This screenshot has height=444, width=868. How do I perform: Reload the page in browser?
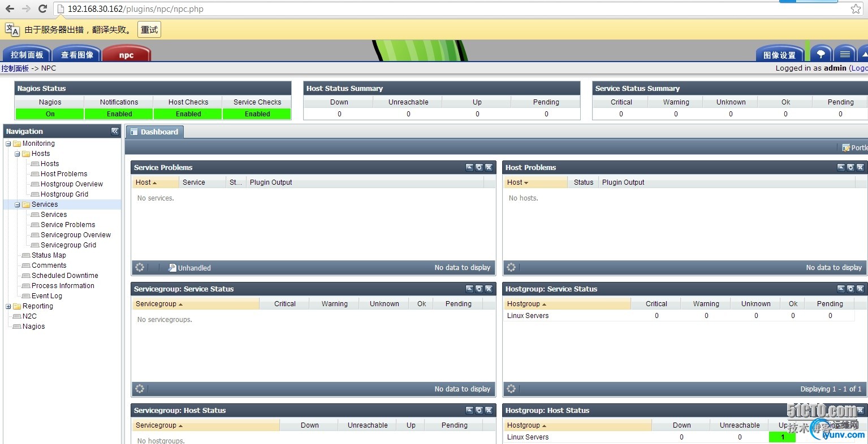click(x=42, y=8)
